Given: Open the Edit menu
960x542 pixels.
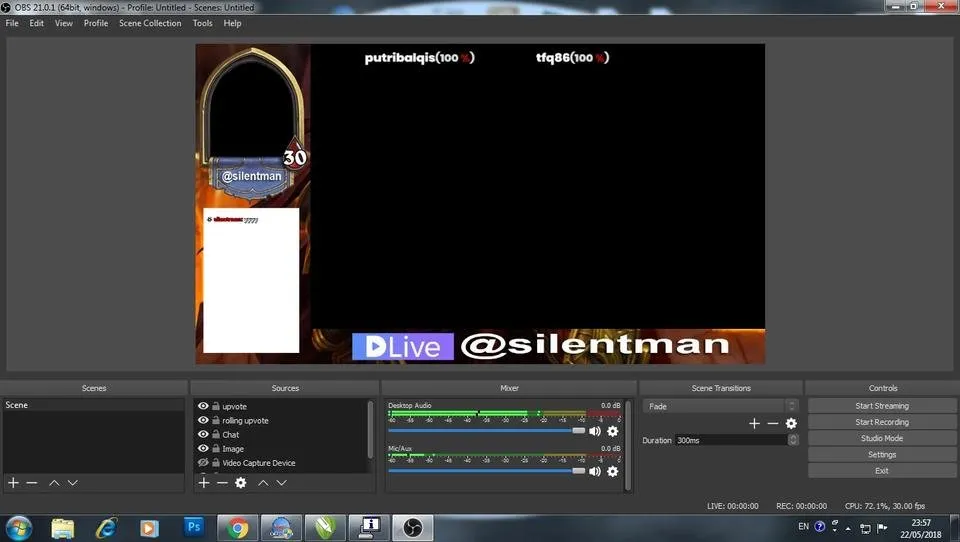Looking at the screenshot, I should click(x=37, y=23).
